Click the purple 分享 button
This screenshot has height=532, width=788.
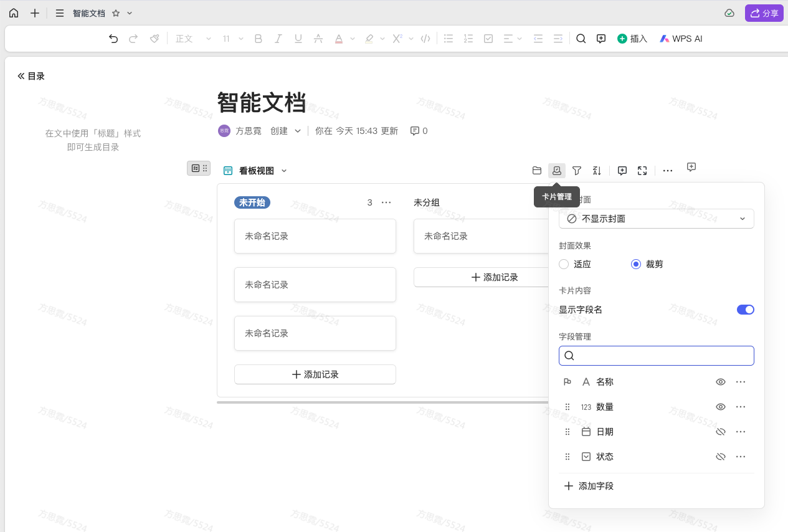(764, 13)
